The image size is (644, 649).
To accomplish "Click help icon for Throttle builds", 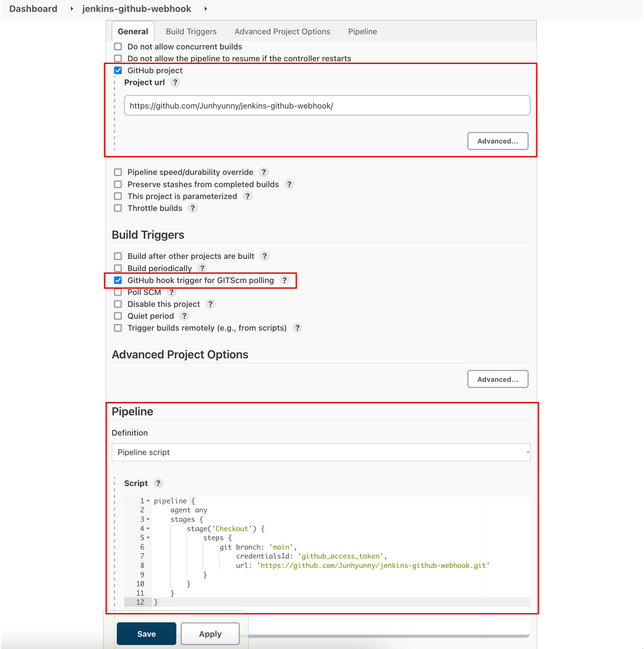I will [192, 208].
